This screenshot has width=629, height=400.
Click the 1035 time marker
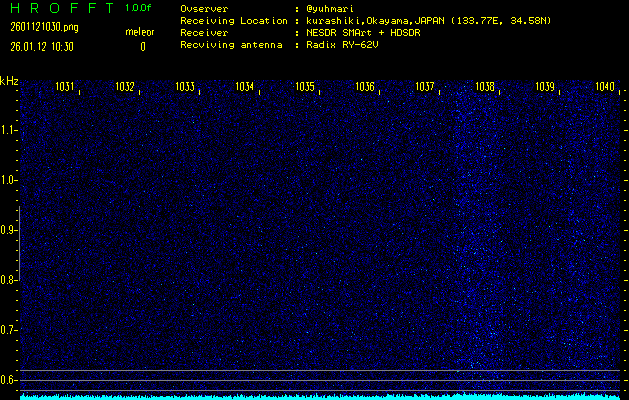[305, 88]
